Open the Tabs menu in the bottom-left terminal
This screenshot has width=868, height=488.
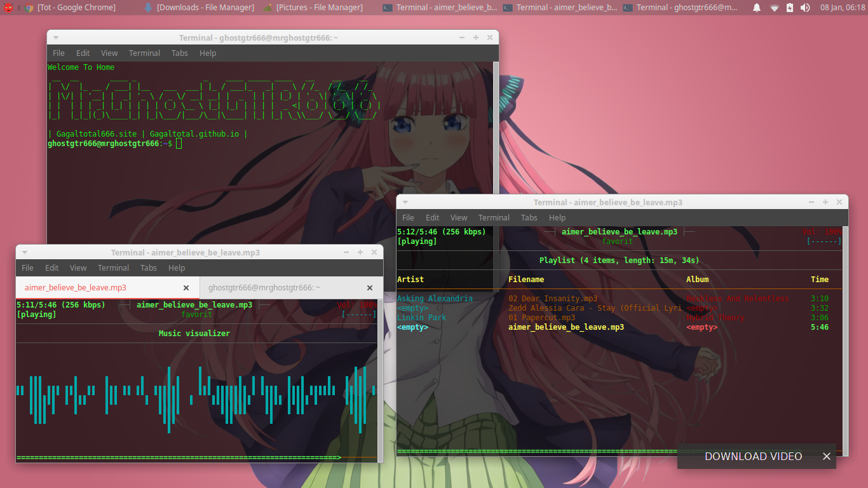click(x=148, y=268)
